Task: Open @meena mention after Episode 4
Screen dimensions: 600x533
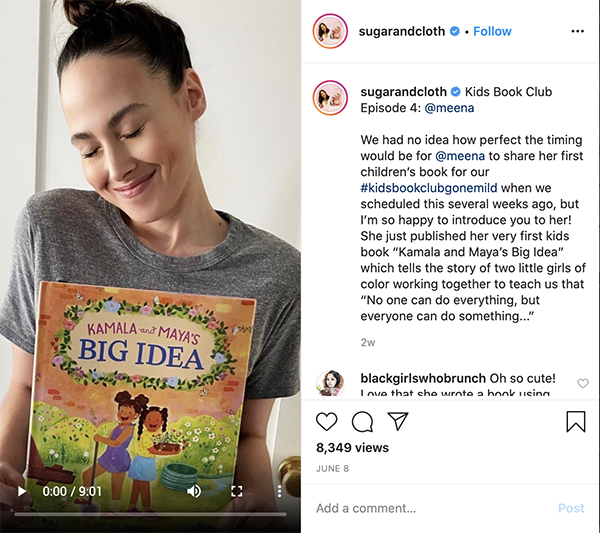Action: tap(449, 108)
